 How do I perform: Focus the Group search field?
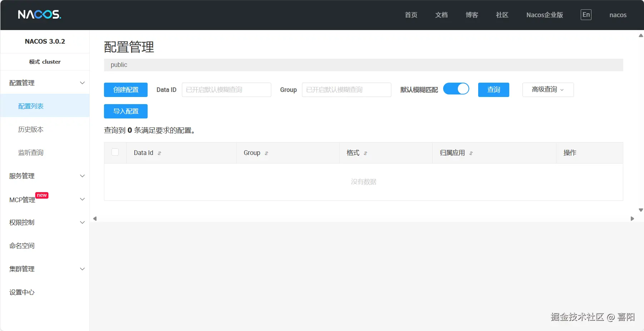(347, 89)
